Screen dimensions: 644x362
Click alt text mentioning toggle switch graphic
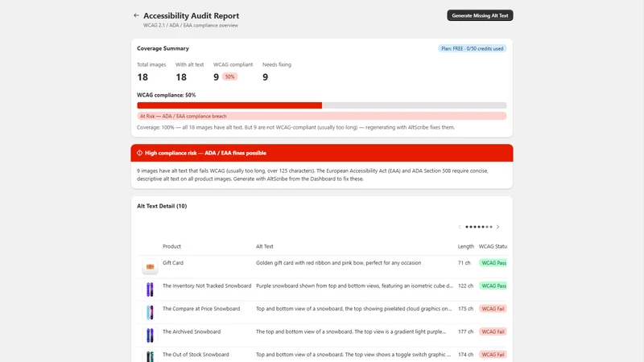353,355
